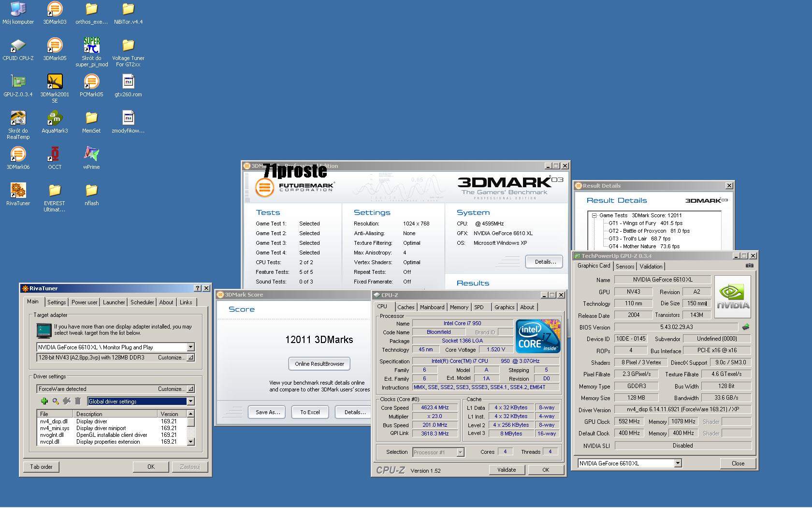812x508 pixels.
Task: Click the trash delete icon in RivaTuner
Action: pyautogui.click(x=78, y=401)
